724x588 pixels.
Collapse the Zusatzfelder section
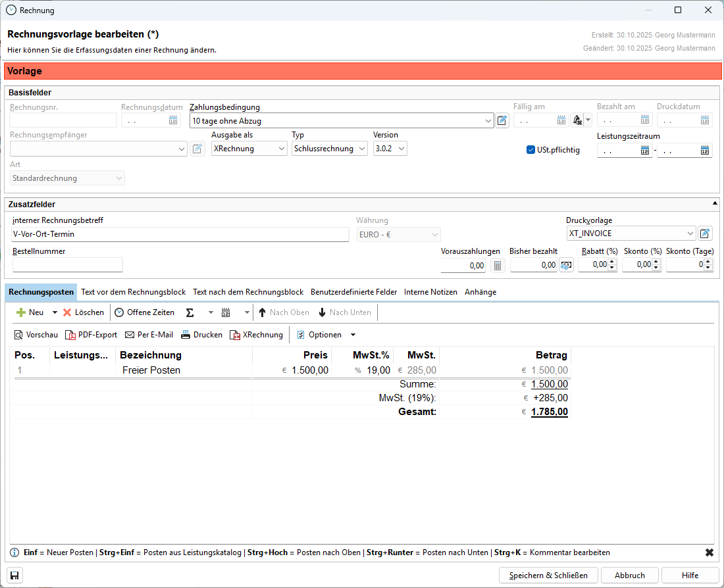pyautogui.click(x=715, y=204)
